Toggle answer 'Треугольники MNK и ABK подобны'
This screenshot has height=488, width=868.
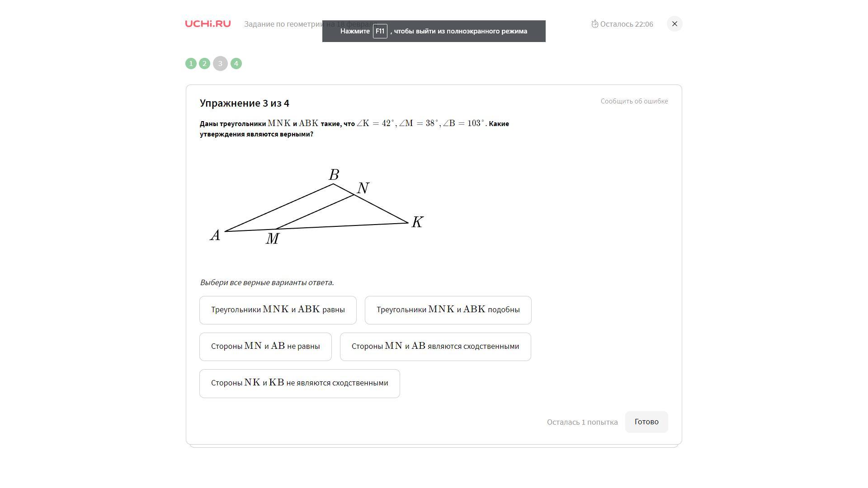tap(448, 310)
